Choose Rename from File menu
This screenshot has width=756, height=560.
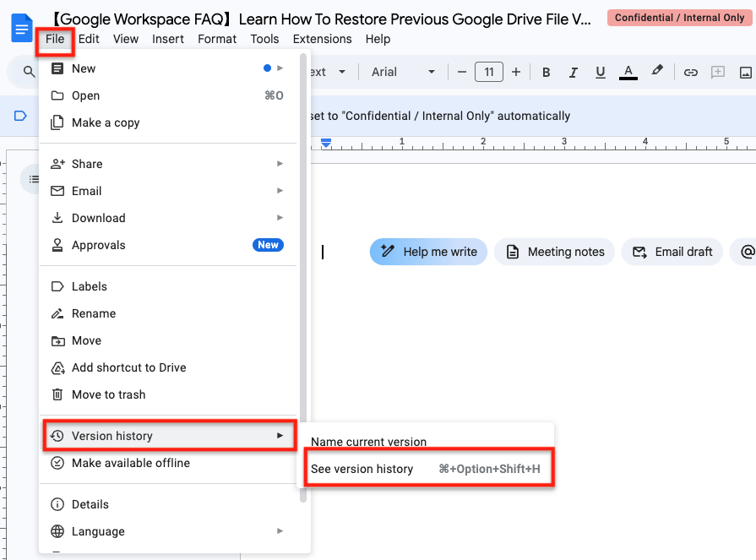click(168, 313)
